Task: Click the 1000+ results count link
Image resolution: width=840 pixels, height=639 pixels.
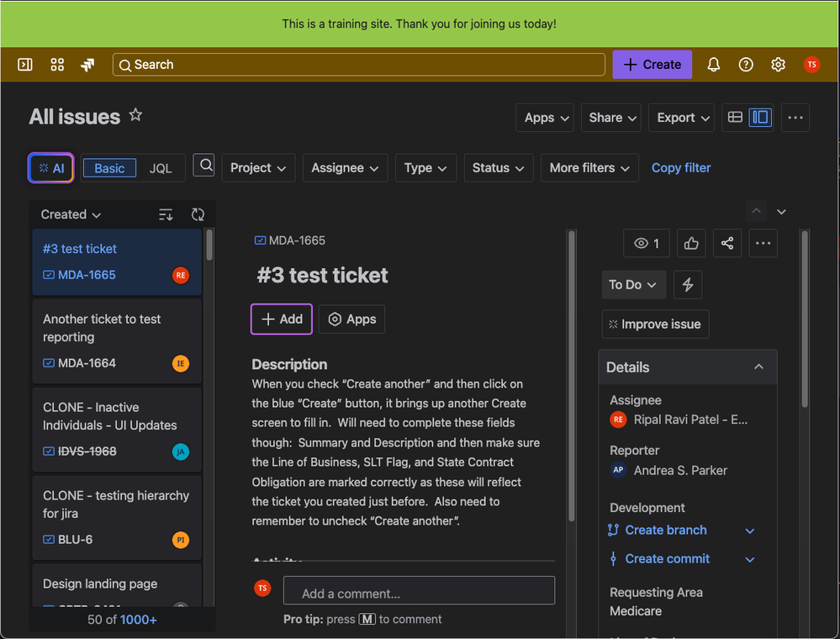Action: tap(138, 620)
